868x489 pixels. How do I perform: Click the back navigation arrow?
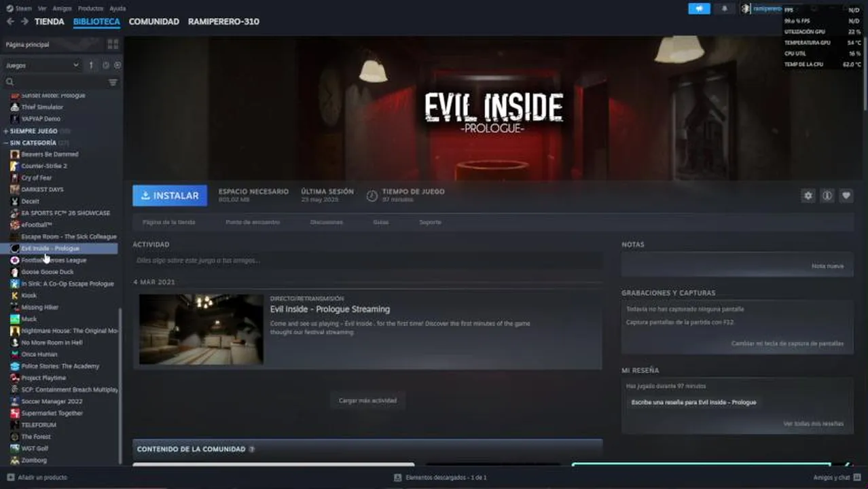(10, 22)
